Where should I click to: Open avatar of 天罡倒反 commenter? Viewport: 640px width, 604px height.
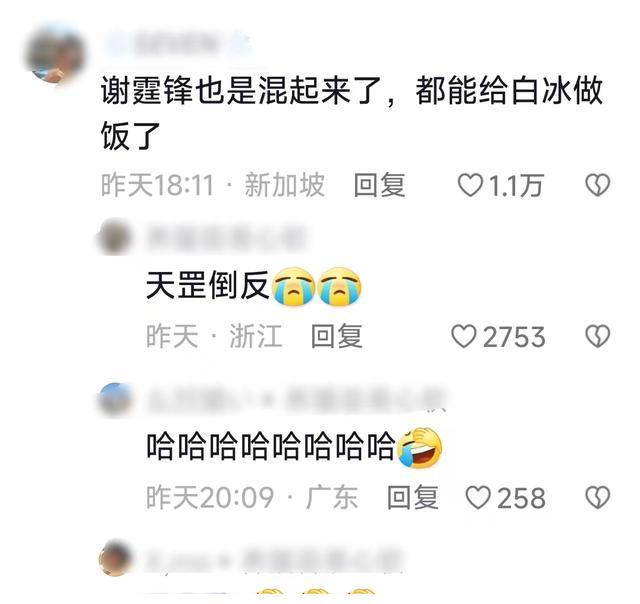coord(115,237)
